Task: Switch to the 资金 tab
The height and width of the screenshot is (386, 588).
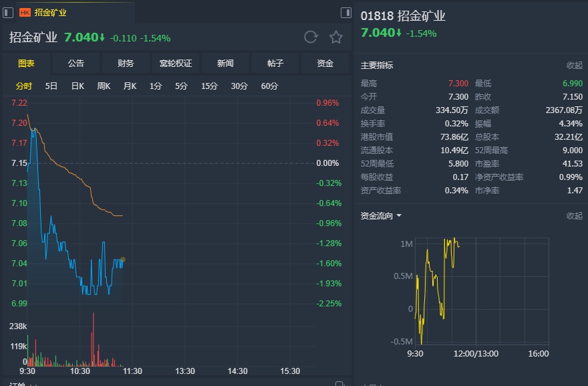Action: tap(325, 63)
